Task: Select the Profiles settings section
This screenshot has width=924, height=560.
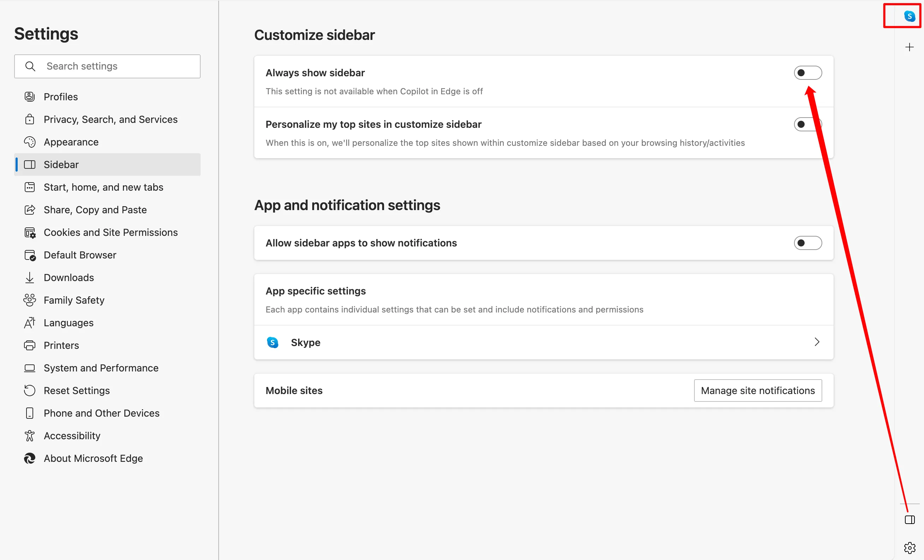Action: (x=61, y=96)
